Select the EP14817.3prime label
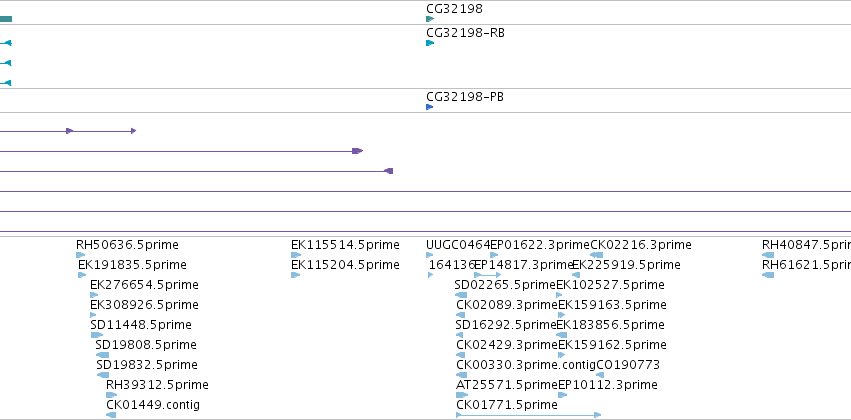Viewport: 851px width, 420px height. 524,265
